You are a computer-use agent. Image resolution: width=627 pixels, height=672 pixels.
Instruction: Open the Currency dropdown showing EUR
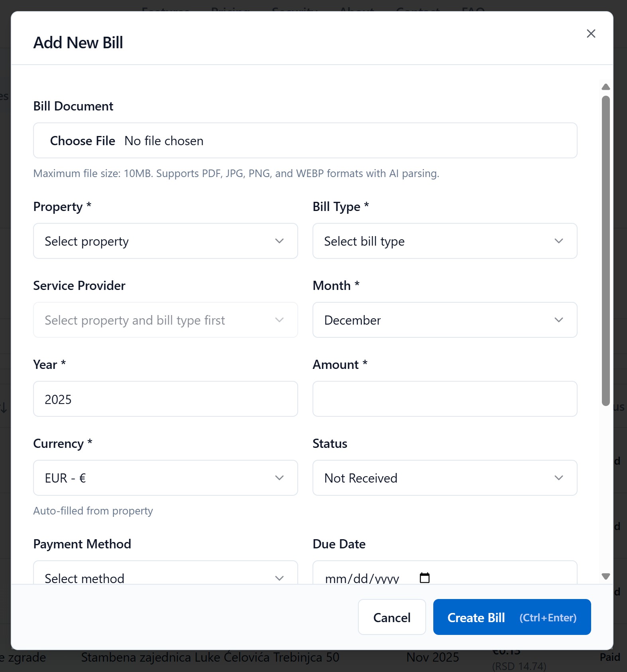(x=165, y=478)
